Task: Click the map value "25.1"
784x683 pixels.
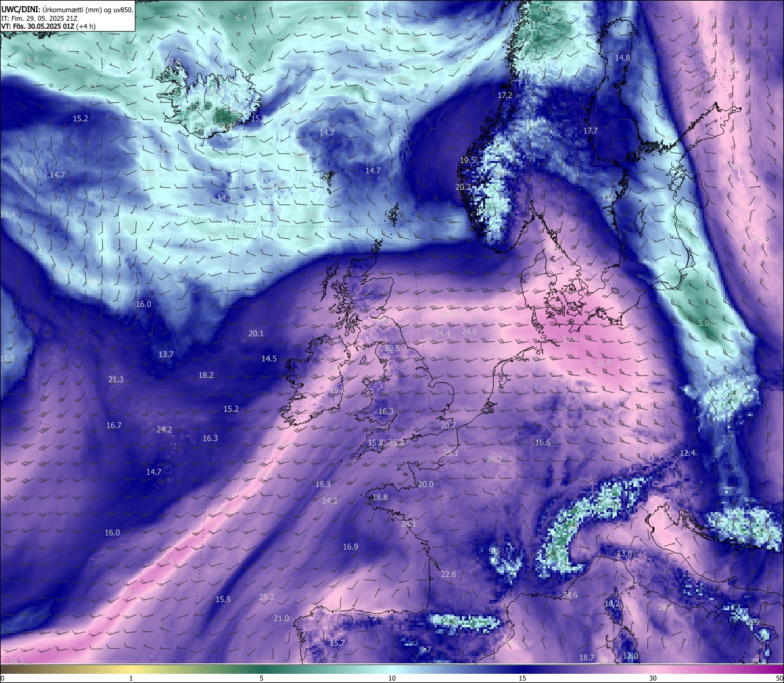Action: [451, 453]
